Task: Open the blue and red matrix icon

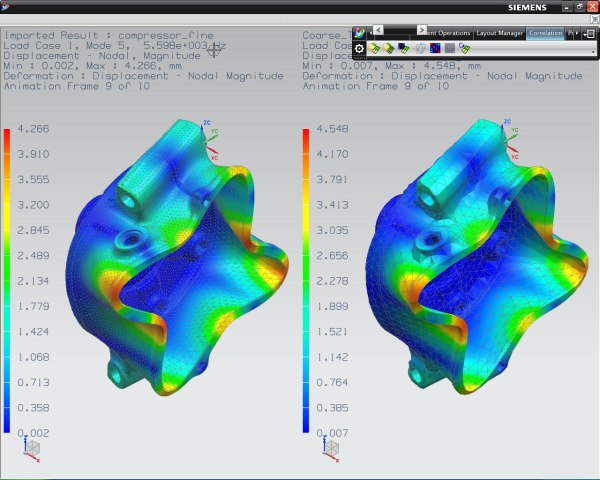Action: click(436, 48)
